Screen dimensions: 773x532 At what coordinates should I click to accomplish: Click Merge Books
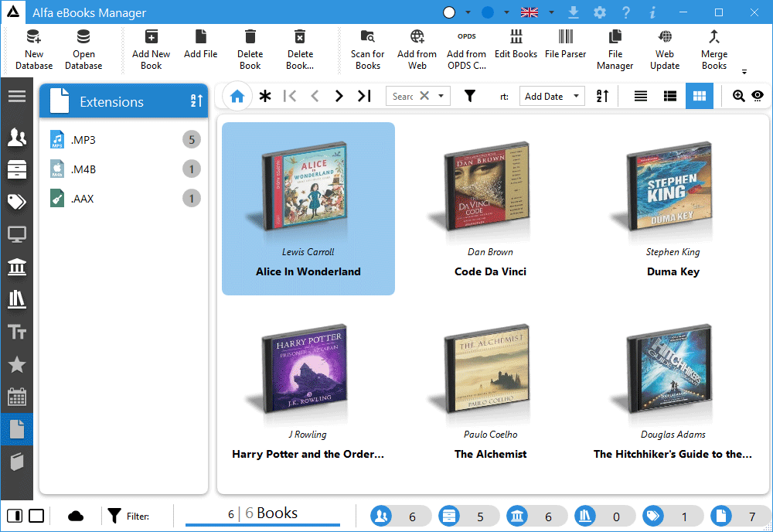pyautogui.click(x=713, y=49)
